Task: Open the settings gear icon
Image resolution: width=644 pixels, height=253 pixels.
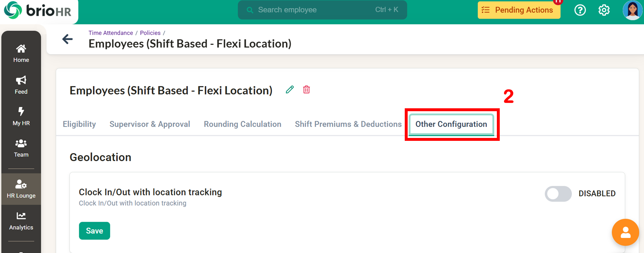Action: click(604, 10)
